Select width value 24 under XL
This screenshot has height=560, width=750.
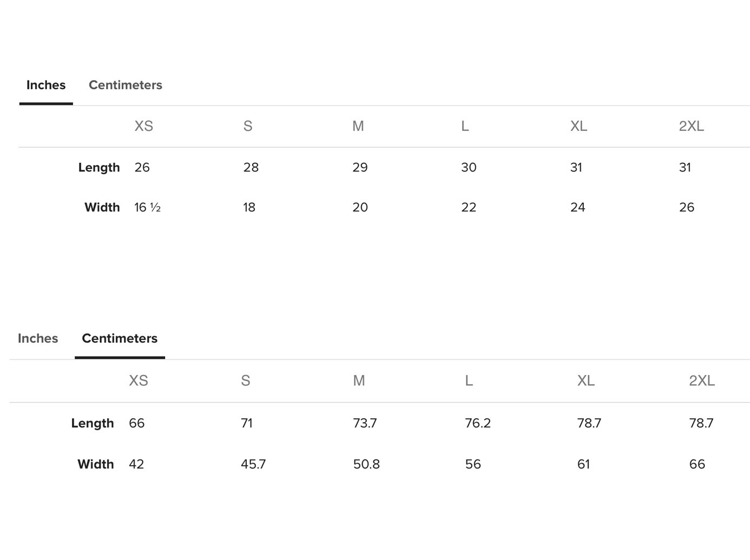pos(577,207)
